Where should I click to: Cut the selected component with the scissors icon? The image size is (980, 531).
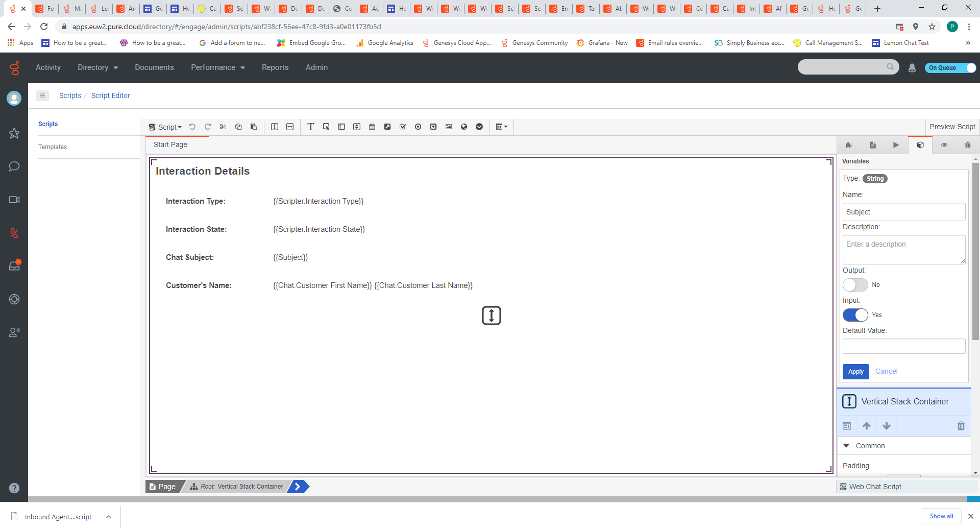[223, 127]
